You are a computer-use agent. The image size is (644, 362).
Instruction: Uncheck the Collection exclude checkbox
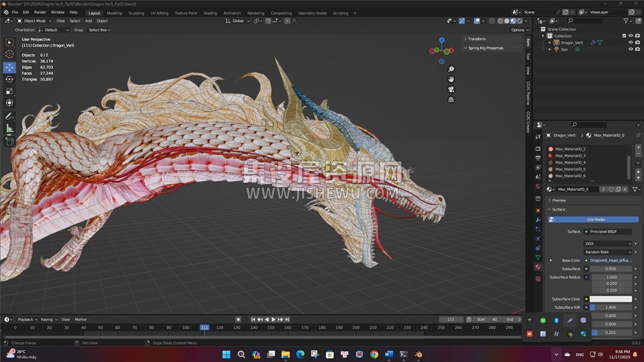tap(624, 36)
